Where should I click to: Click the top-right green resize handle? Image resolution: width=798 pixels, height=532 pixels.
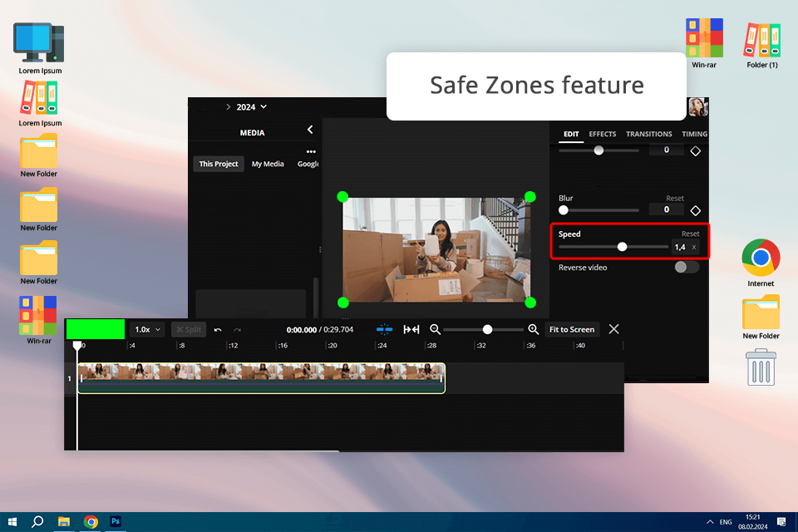coord(530,196)
